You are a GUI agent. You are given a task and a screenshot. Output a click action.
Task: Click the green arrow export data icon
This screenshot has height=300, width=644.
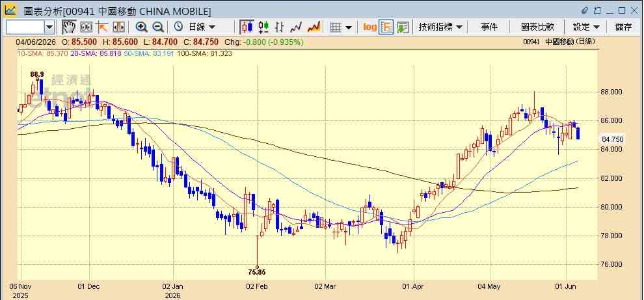pos(403,27)
